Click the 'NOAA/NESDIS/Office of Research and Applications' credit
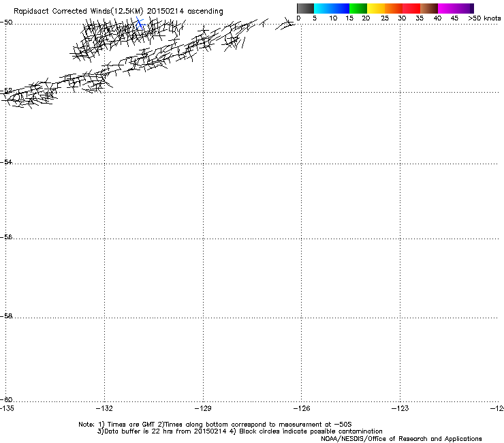Image resolution: width=504 pixels, height=443 pixels. click(401, 439)
